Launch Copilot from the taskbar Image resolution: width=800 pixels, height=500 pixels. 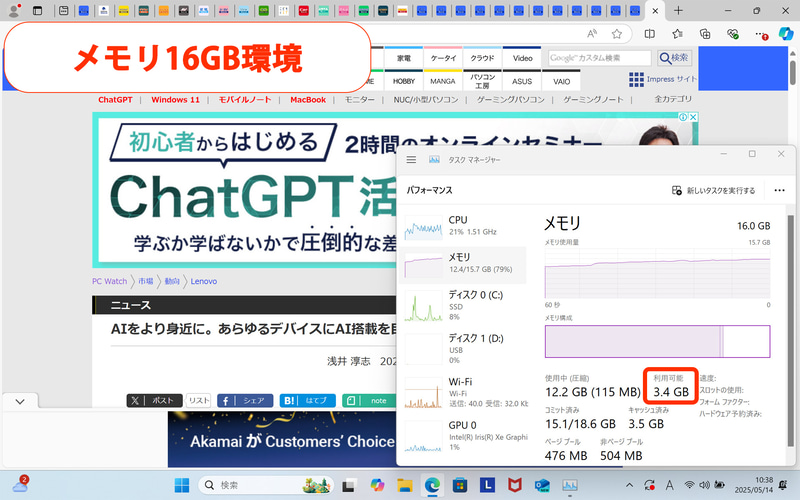tap(377, 485)
